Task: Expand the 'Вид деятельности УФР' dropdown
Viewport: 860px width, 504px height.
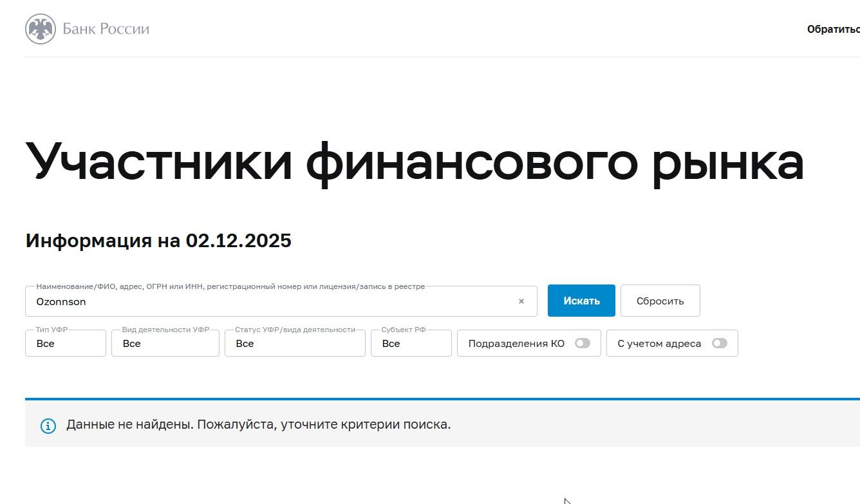Action: point(165,344)
